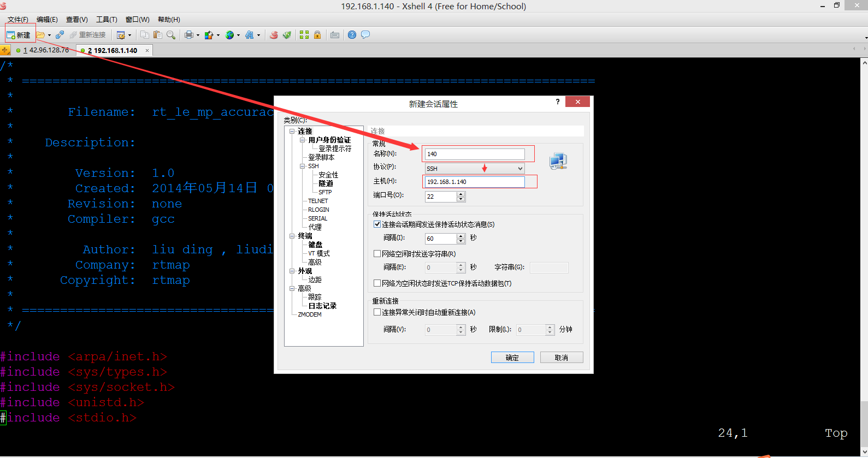Open the dropdown arrow beside the folder icon
Screen dimensions: 868x458
[49, 35]
